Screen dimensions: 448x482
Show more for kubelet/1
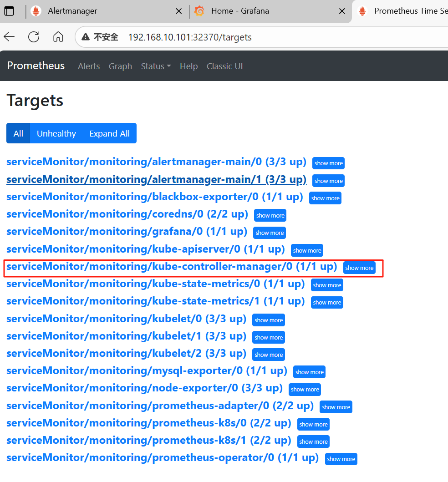coord(269,337)
